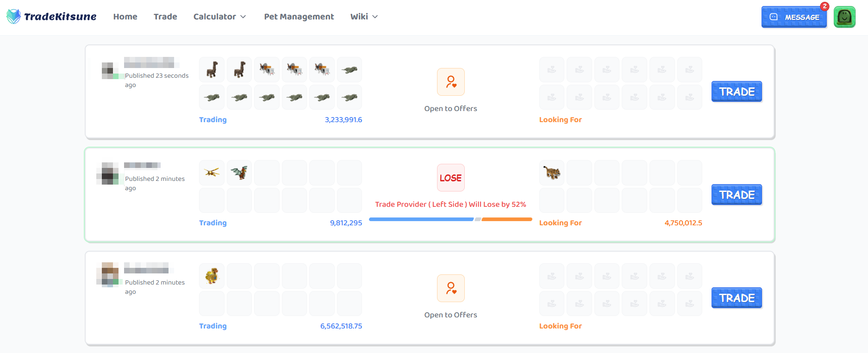
Task: Click the tiger pet in Looking For
Action: tap(552, 173)
